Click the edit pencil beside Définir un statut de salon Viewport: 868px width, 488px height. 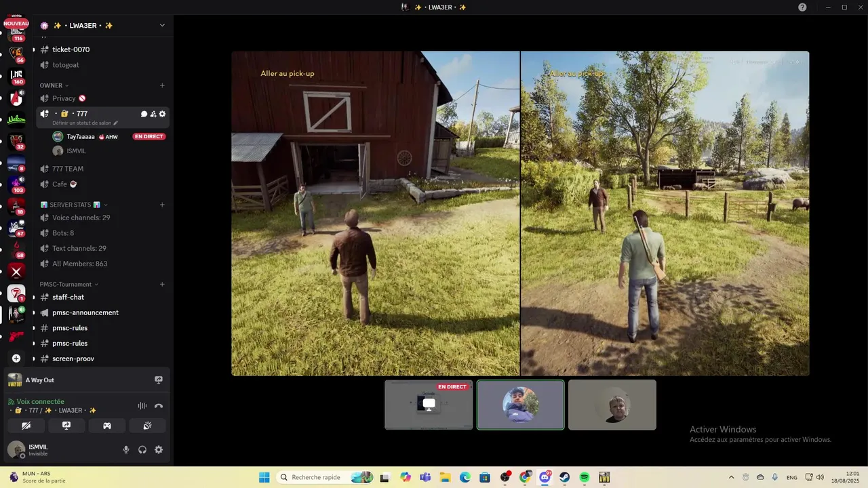pyautogui.click(x=116, y=123)
